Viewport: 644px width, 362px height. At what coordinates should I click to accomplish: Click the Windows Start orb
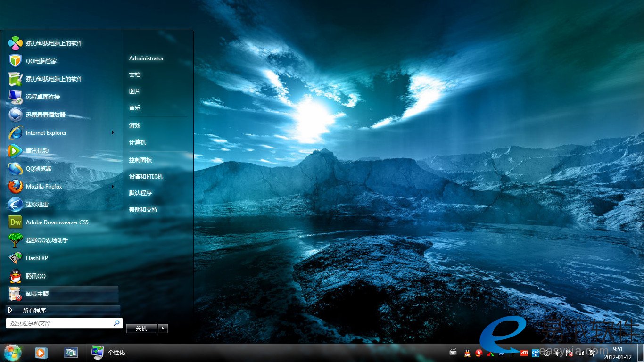point(12,352)
